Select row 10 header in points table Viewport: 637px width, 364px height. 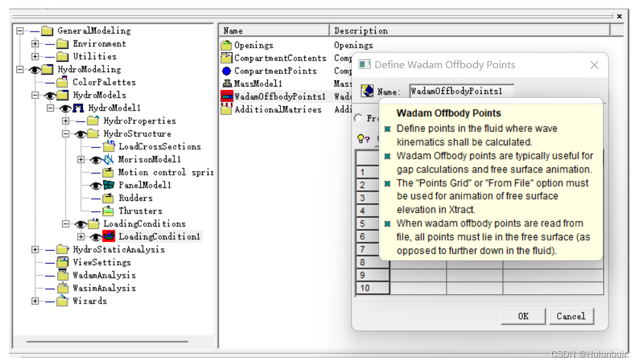(373, 288)
